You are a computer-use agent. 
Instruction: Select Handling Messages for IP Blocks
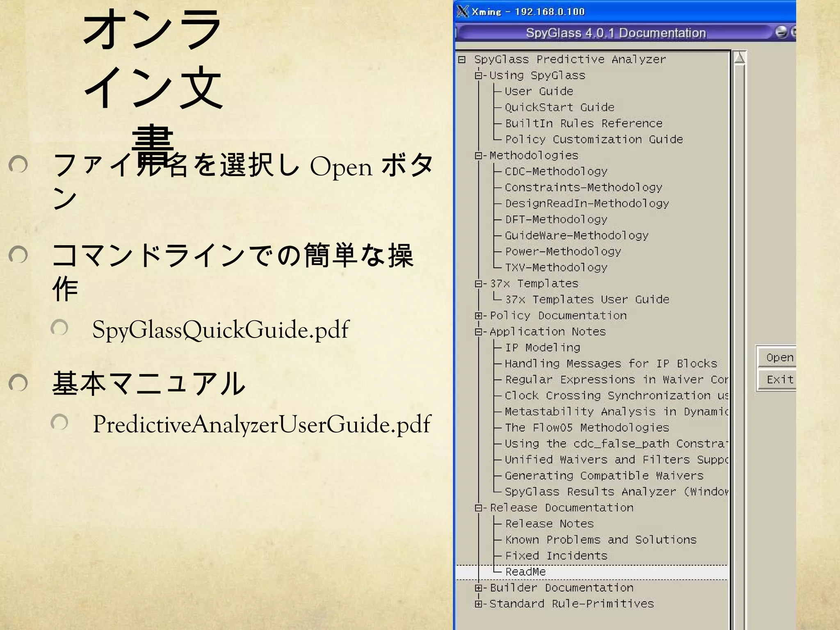(611, 364)
